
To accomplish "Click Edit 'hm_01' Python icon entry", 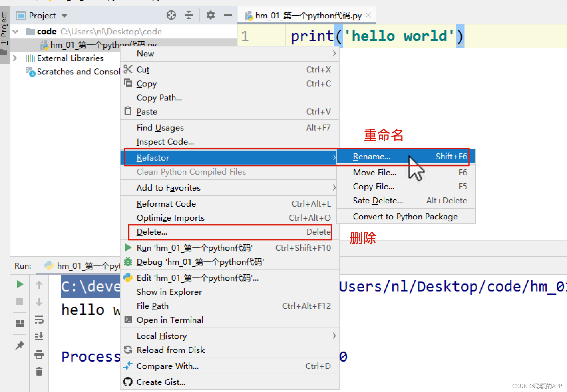I will tap(128, 277).
